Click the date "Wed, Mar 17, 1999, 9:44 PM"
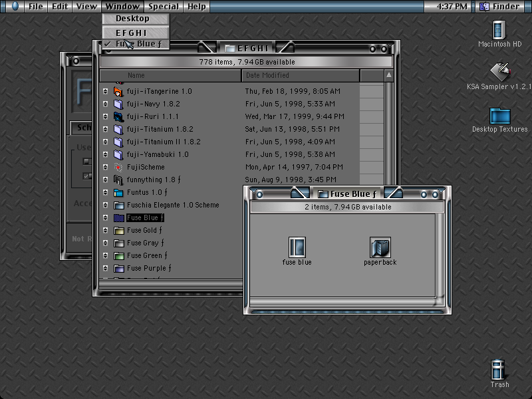The height and width of the screenshot is (399, 532). tap(295, 116)
